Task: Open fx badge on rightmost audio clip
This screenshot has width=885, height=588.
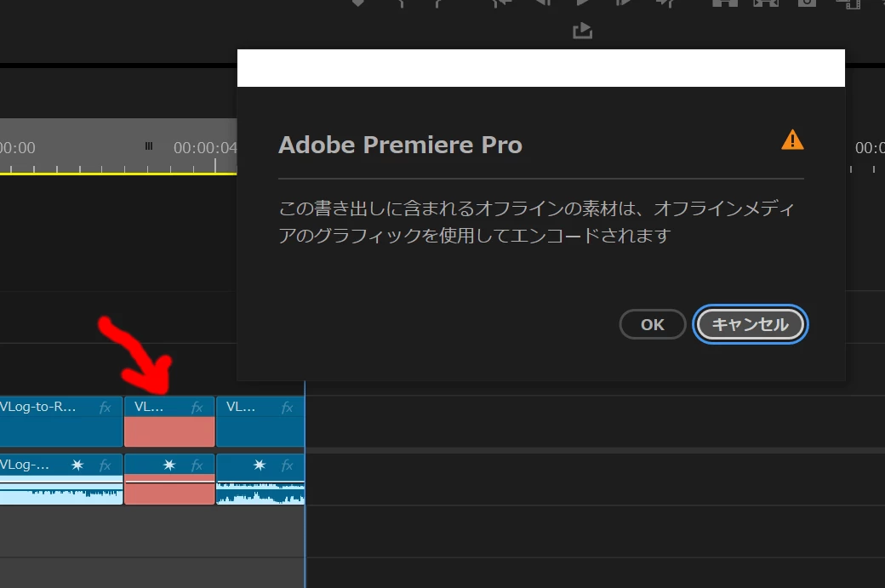Action: point(287,465)
